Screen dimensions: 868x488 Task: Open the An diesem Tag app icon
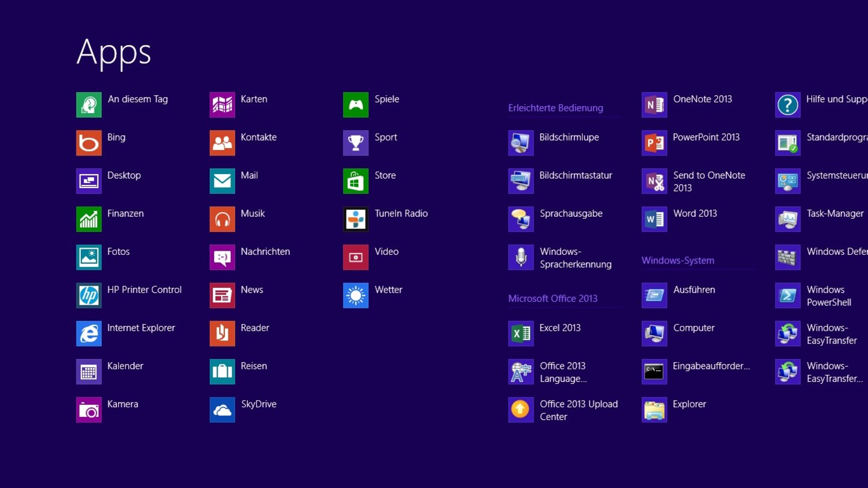click(x=89, y=105)
